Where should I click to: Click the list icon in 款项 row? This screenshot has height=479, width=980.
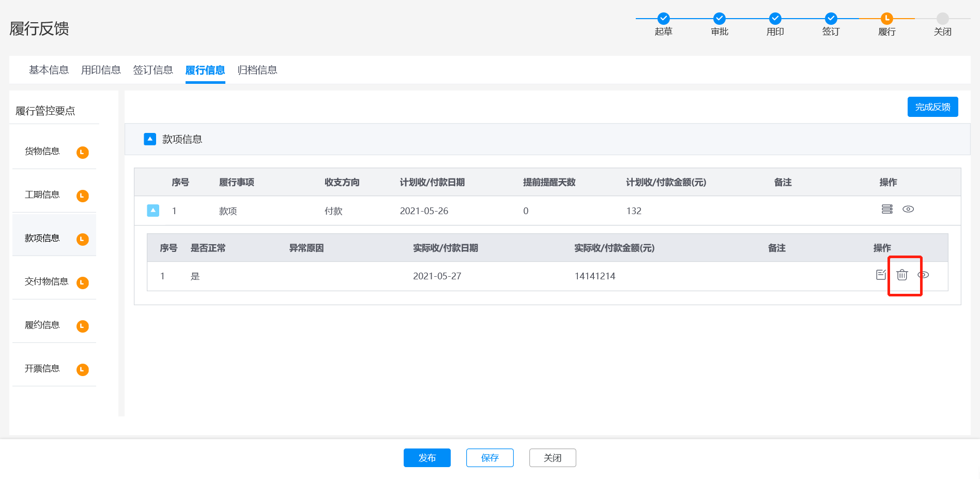tap(887, 209)
